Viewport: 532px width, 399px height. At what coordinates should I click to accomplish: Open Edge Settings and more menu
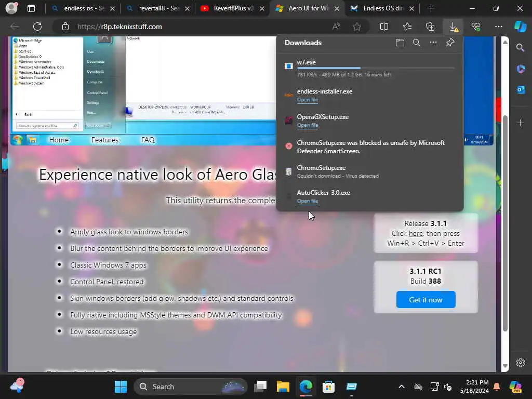click(x=498, y=26)
